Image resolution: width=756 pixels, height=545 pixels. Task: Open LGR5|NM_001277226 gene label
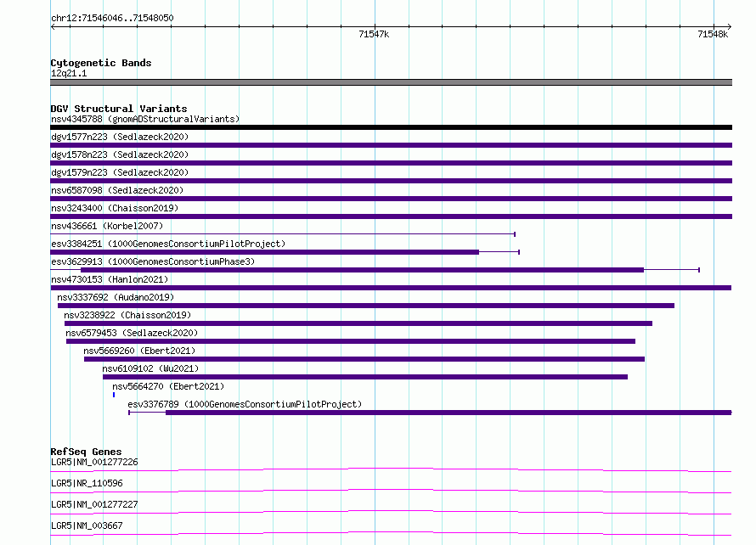[x=94, y=462]
